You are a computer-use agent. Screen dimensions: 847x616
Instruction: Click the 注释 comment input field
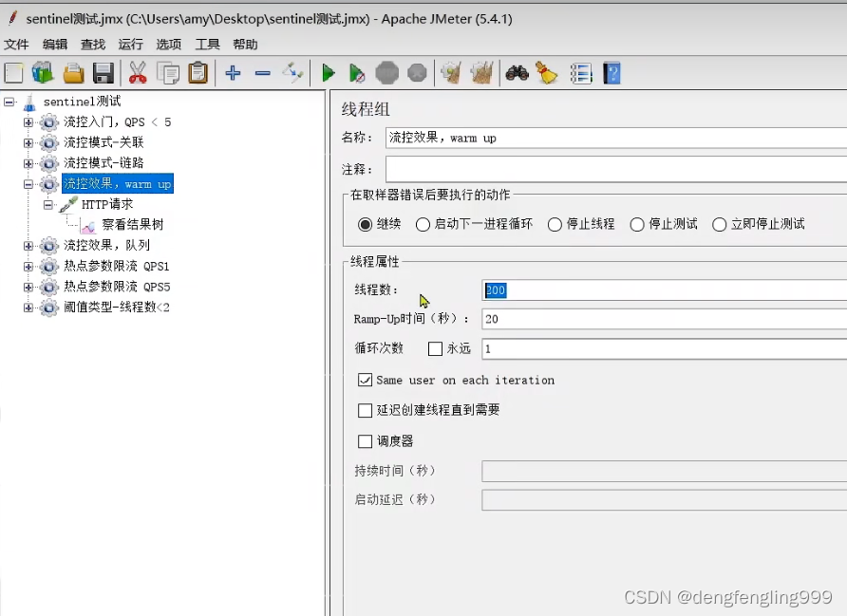pos(616,170)
